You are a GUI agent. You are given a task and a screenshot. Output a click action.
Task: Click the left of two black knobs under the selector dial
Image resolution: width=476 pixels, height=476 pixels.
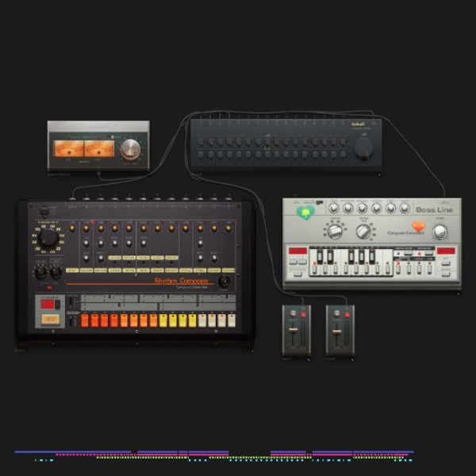point(40,272)
